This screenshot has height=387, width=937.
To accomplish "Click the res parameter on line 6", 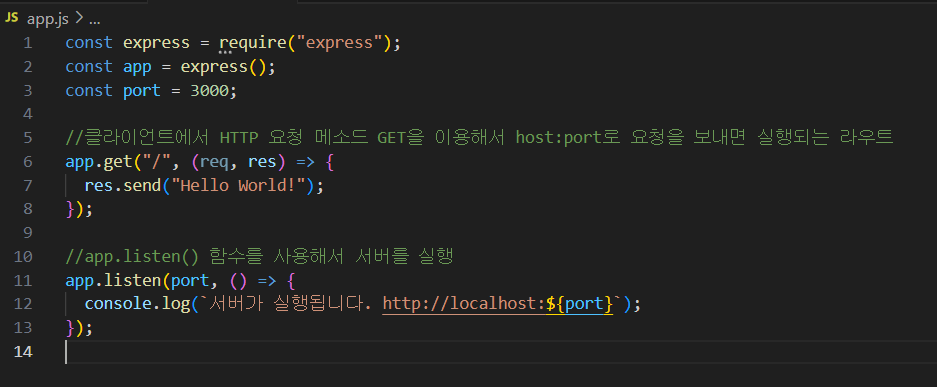I will 262,162.
